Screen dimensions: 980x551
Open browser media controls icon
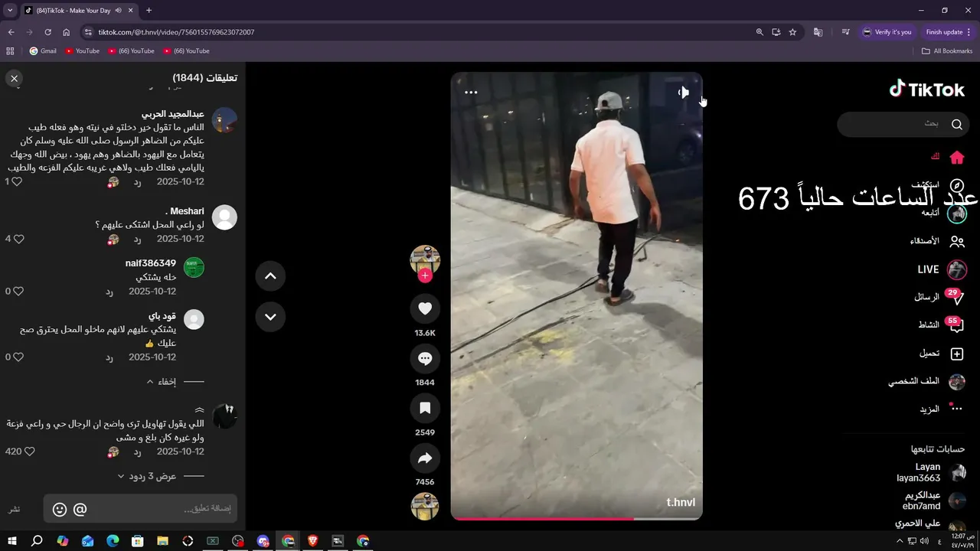tap(845, 32)
